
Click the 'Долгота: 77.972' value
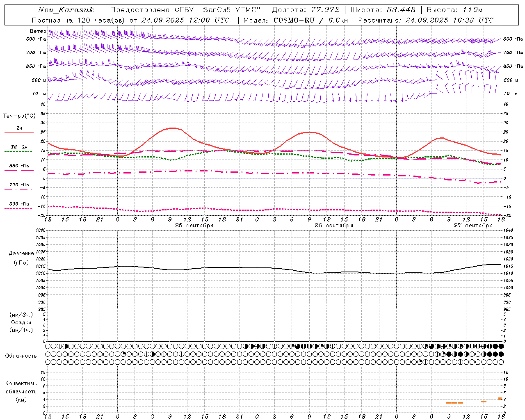point(306,10)
